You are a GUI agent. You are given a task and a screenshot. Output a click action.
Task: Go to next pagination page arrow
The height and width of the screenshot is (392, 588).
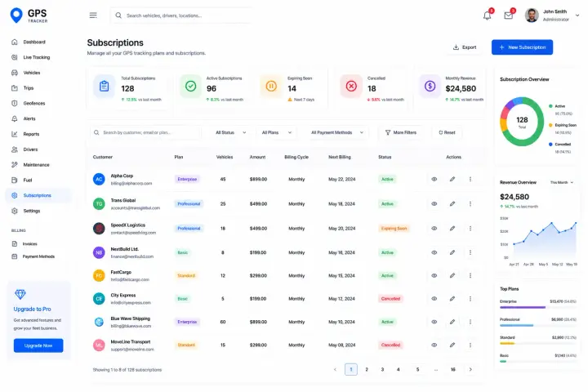pos(470,370)
